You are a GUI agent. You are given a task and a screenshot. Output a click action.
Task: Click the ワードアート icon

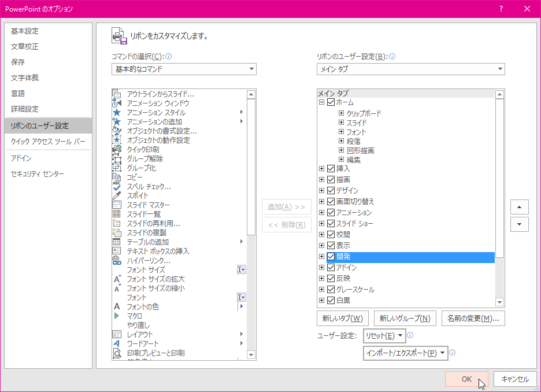(117, 343)
